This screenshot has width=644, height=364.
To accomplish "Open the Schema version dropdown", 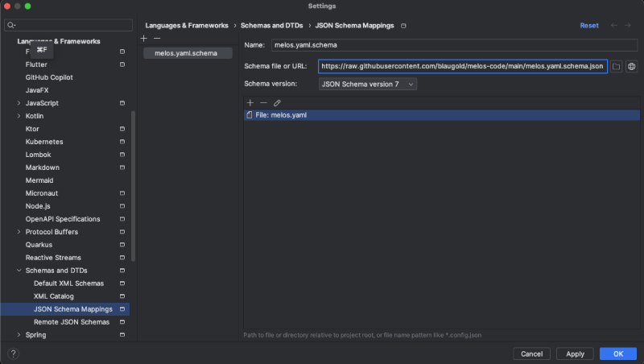I will pyautogui.click(x=368, y=84).
